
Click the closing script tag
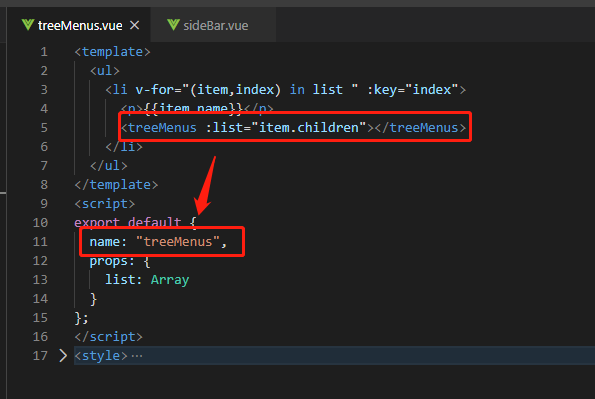[x=109, y=337]
